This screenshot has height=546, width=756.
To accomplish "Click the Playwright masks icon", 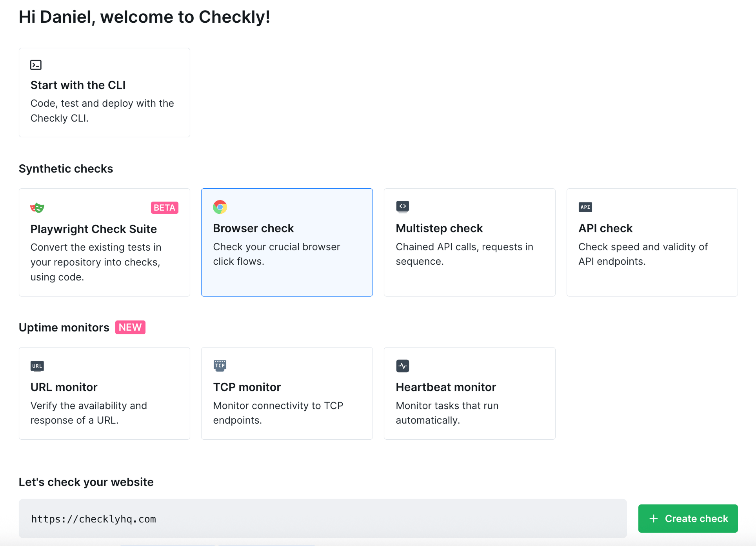I will (37, 207).
